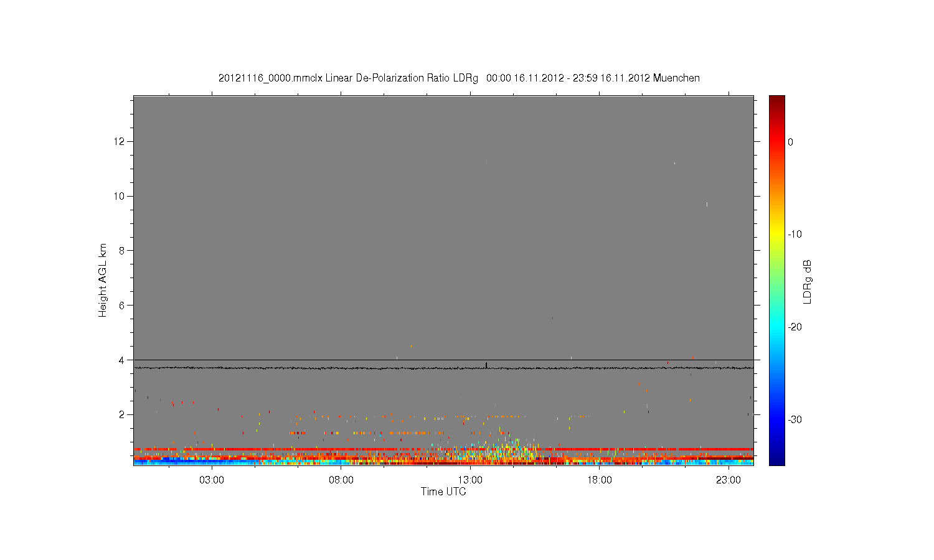Click the height tick label 12

[x=120, y=141]
